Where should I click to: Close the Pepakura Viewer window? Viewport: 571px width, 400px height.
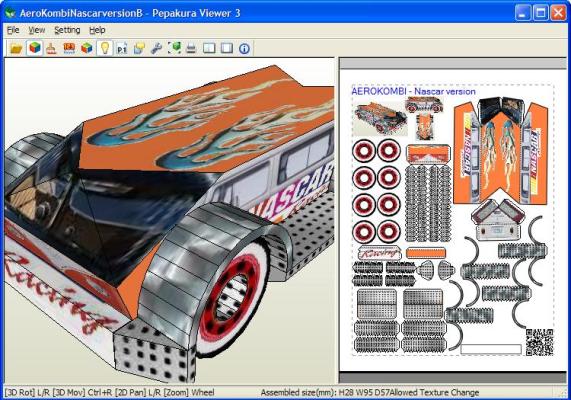click(x=558, y=13)
